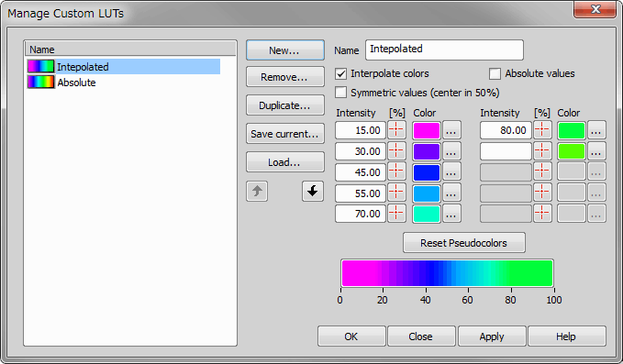Uncheck Interpolate colors checkbox
The height and width of the screenshot is (364, 623).
[x=341, y=73]
